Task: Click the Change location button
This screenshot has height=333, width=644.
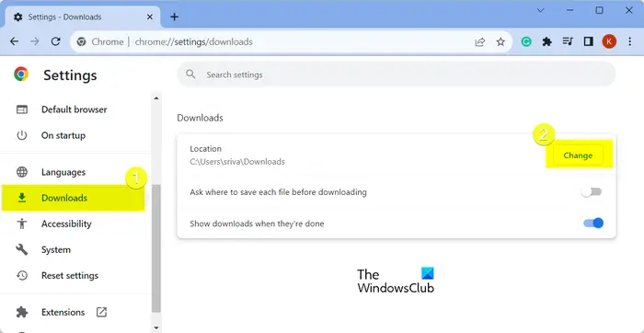Action: [578, 155]
